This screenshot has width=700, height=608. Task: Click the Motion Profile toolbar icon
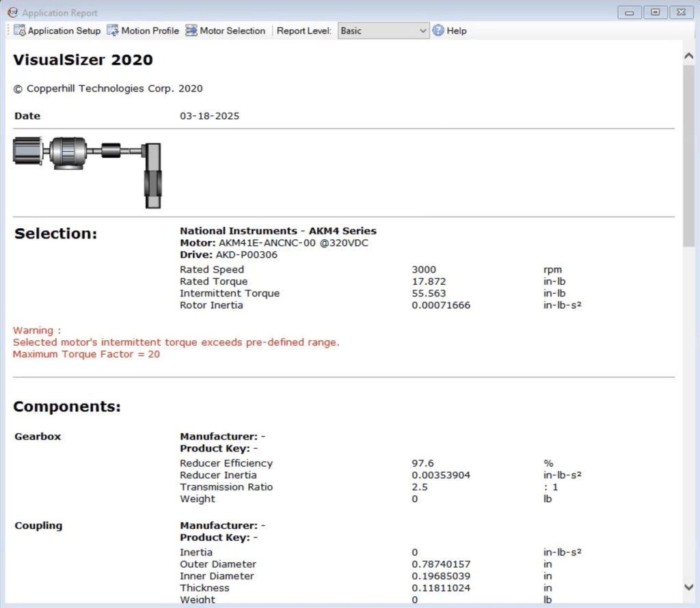113,31
